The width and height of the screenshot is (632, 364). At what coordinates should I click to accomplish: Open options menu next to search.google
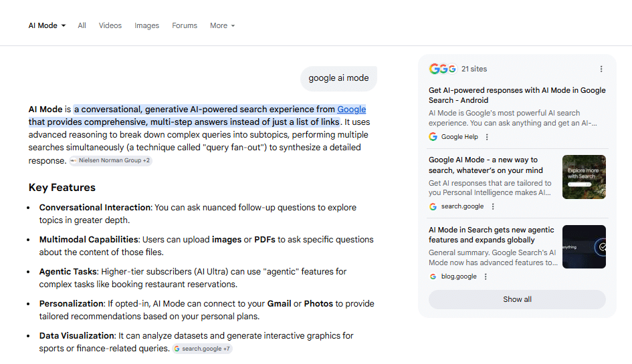click(x=493, y=207)
